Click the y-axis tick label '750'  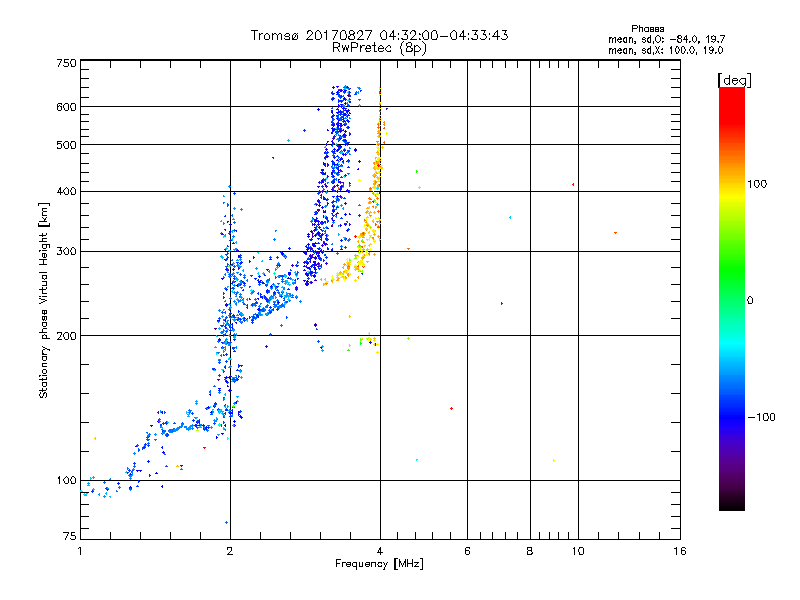66,63
